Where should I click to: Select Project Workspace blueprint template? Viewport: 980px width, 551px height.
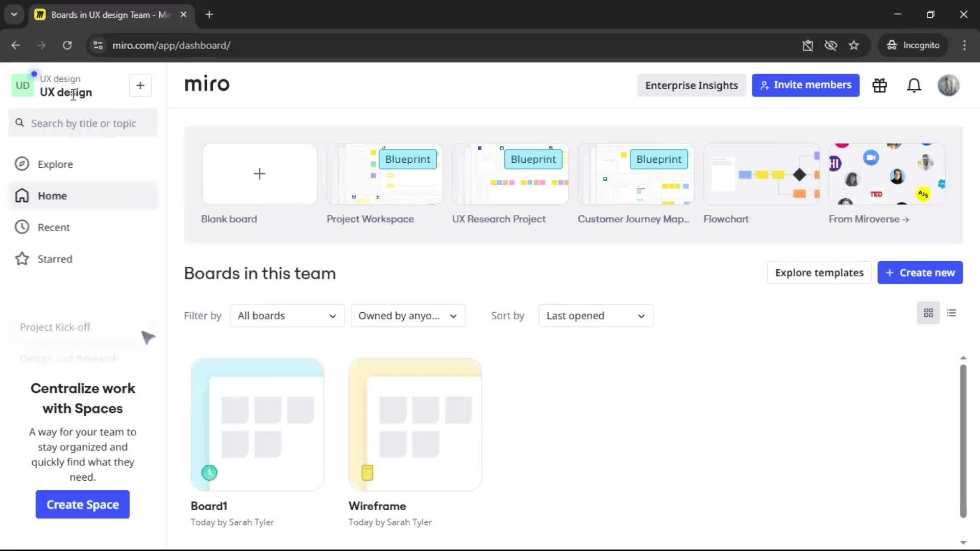point(384,174)
